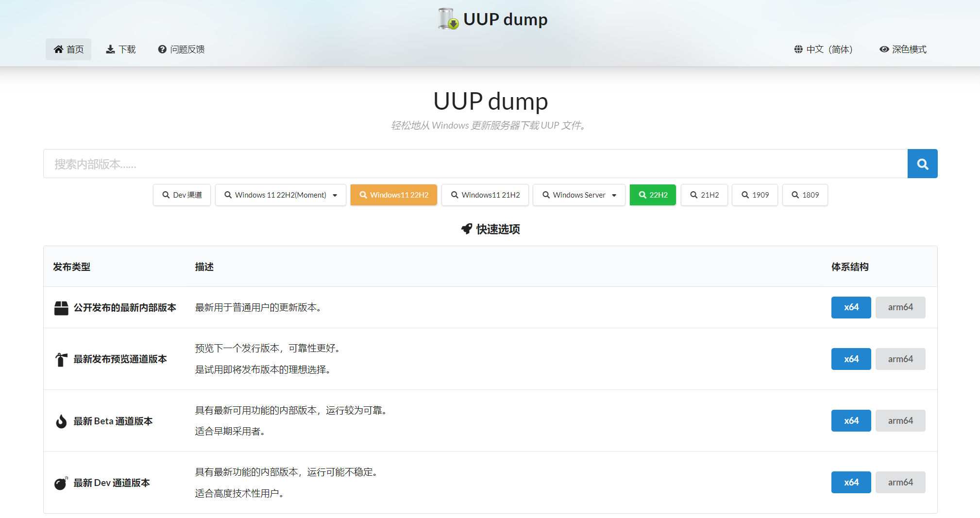Screen dimensions: 980x518
Task: Click the 1909 search button
Action: click(x=755, y=195)
